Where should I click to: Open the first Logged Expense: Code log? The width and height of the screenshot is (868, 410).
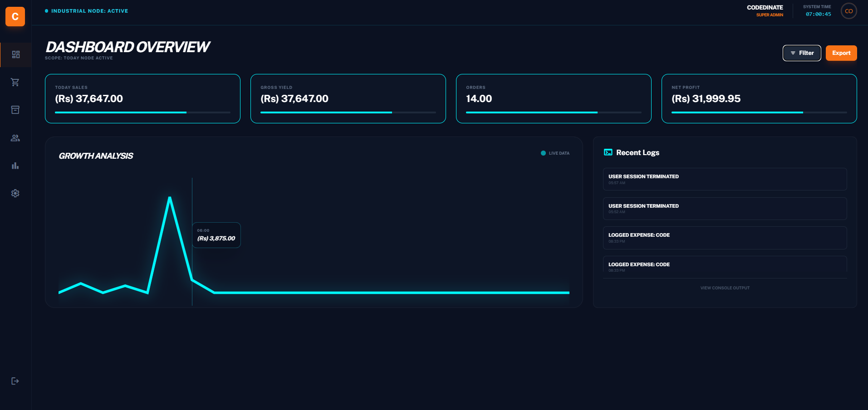[725, 238]
